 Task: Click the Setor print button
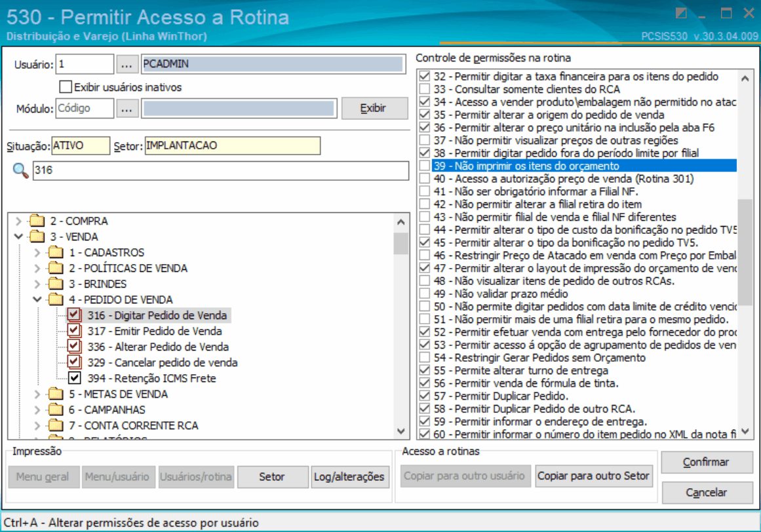(x=272, y=477)
